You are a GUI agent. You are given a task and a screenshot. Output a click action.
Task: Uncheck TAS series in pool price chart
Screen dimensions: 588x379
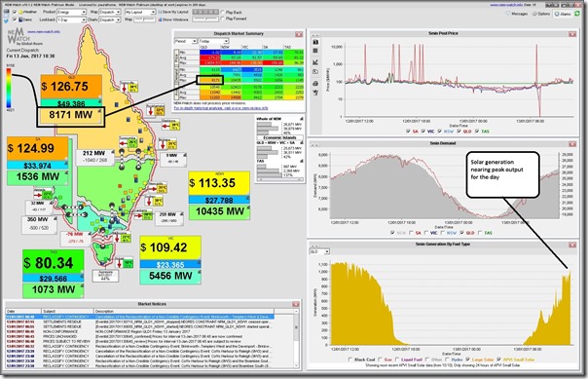[x=477, y=132]
